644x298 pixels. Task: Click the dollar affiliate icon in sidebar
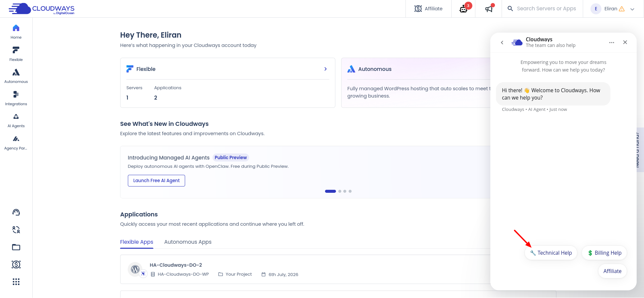tap(16, 264)
